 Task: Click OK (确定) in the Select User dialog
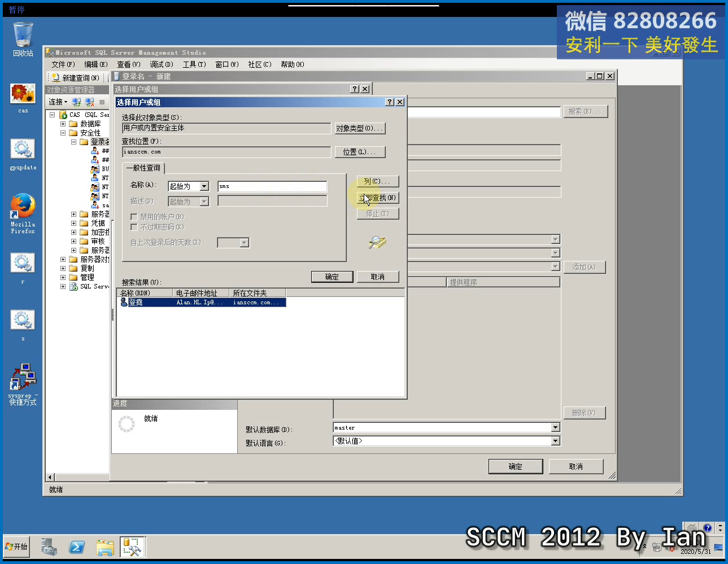click(x=332, y=277)
